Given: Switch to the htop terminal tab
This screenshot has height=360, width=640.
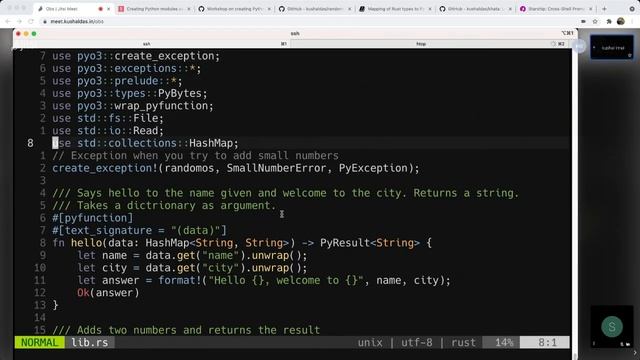Looking at the screenshot, I should (x=429, y=44).
